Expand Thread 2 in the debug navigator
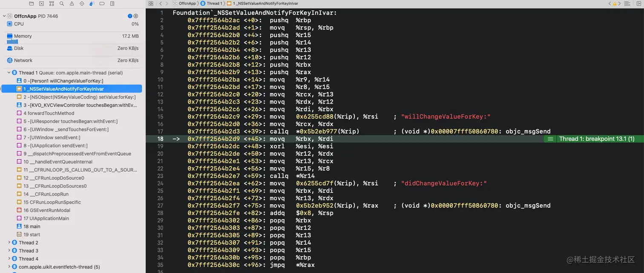 tap(9, 242)
